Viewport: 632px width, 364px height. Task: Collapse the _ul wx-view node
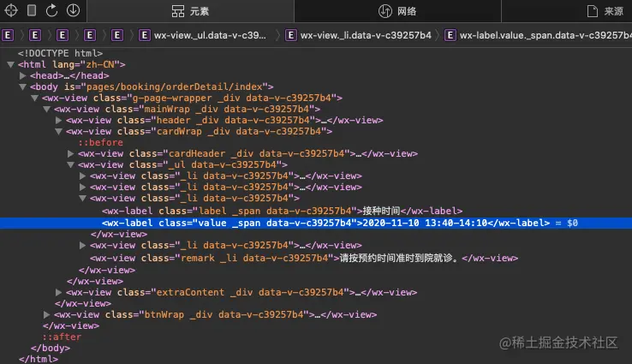tap(71, 164)
